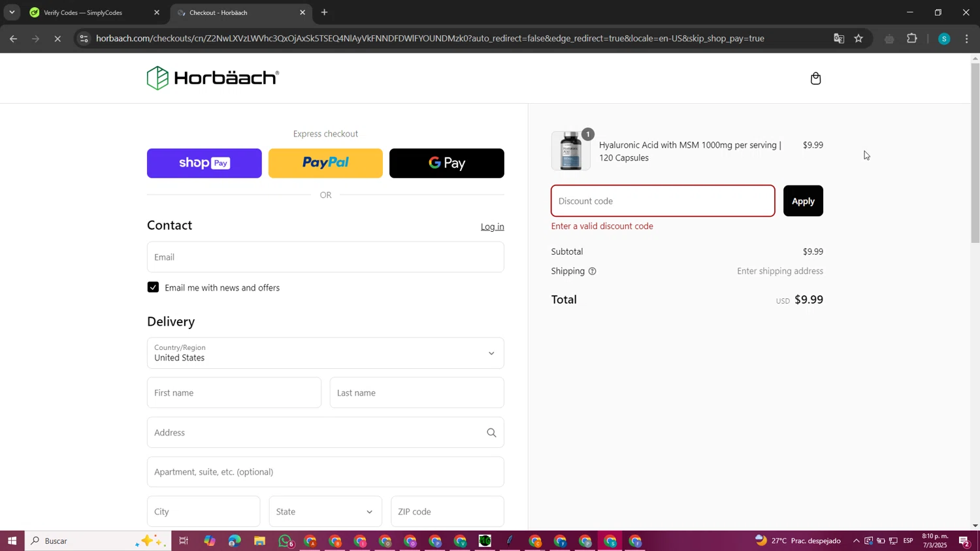
Task: Click the address search magnifier icon
Action: click(491, 433)
